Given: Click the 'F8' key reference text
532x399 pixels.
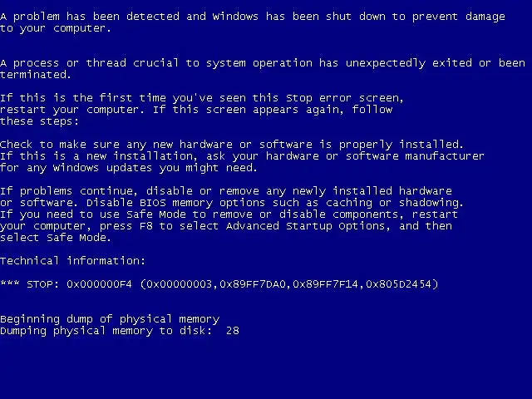Looking at the screenshot, I should (146, 226).
